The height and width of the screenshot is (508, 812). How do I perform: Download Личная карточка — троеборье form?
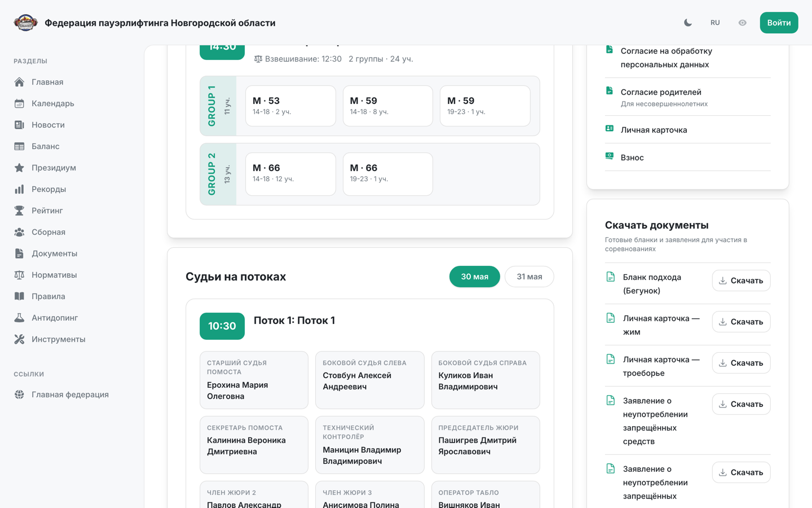point(741,363)
